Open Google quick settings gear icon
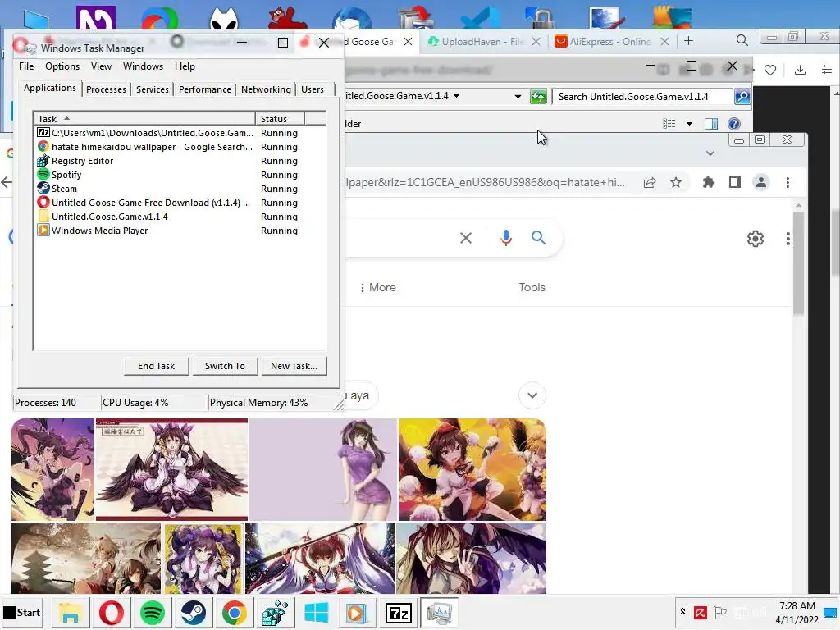This screenshot has height=630, width=840. point(756,239)
